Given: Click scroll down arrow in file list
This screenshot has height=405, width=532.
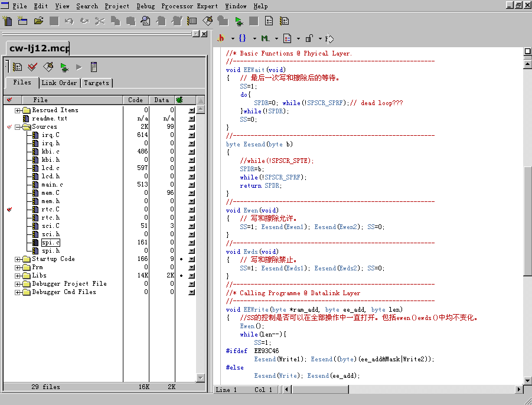Looking at the screenshot, I should 201,378.
